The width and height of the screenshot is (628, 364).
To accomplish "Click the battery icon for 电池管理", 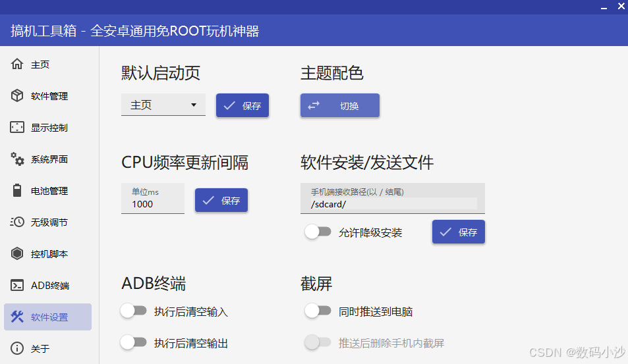I will click(x=17, y=190).
